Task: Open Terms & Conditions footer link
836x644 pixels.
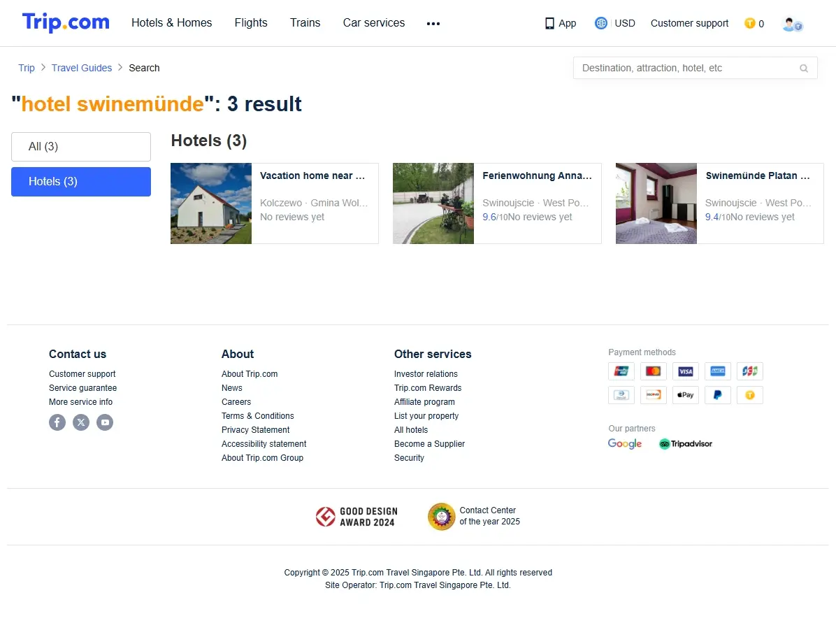Action: pyautogui.click(x=257, y=416)
